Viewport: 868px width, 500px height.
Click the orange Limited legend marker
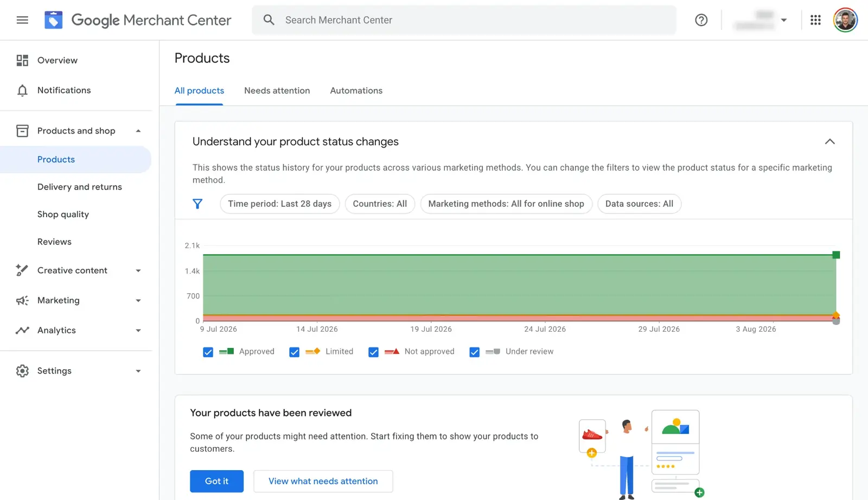(x=312, y=351)
